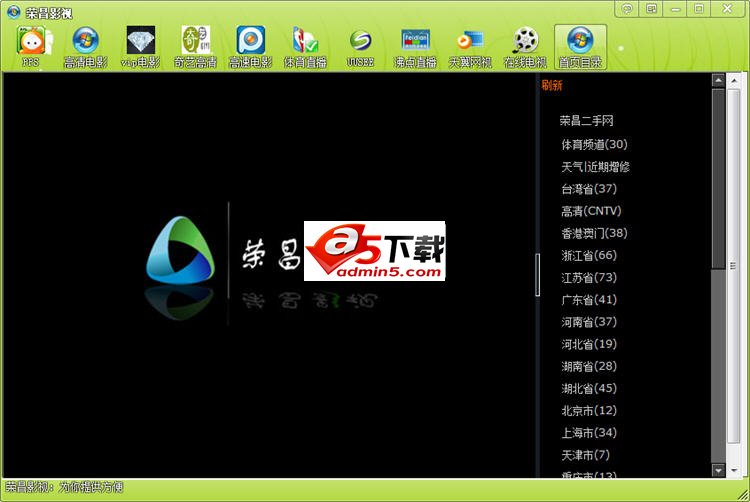Open 体育直播 sports live icon

[x=305, y=47]
